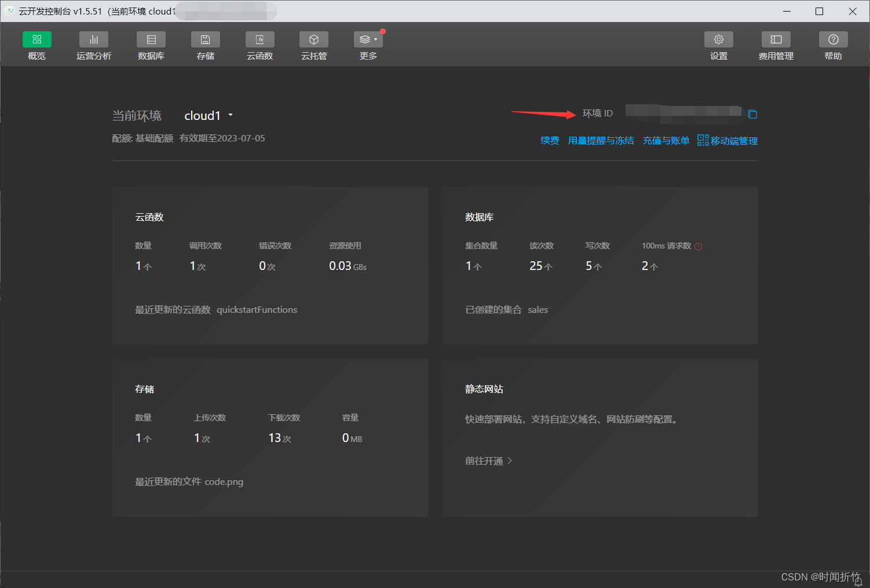The height and width of the screenshot is (588, 870).
Task: Click the 13 下载次数 value
Action: [x=279, y=438]
